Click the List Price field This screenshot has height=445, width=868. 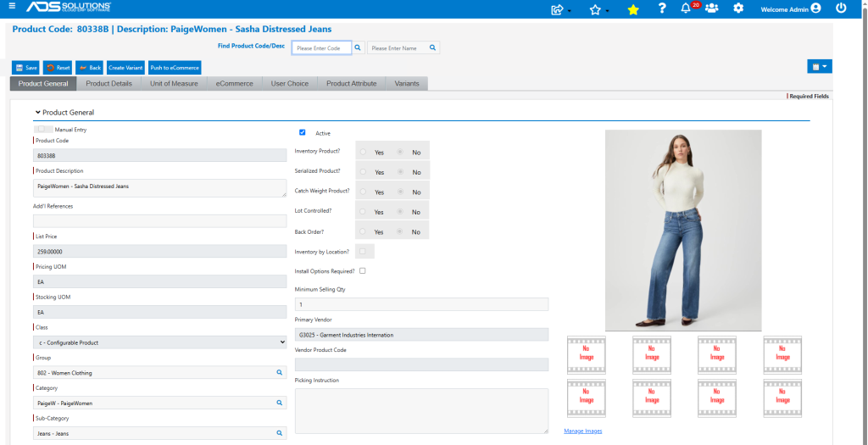160,251
